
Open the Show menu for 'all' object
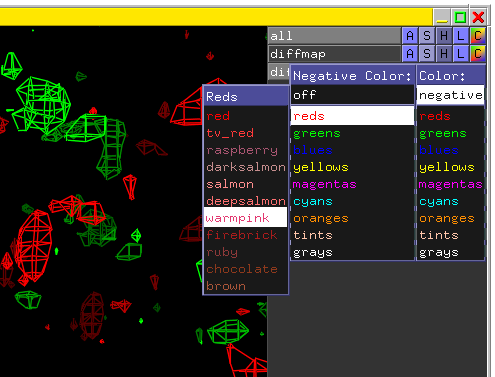427,36
